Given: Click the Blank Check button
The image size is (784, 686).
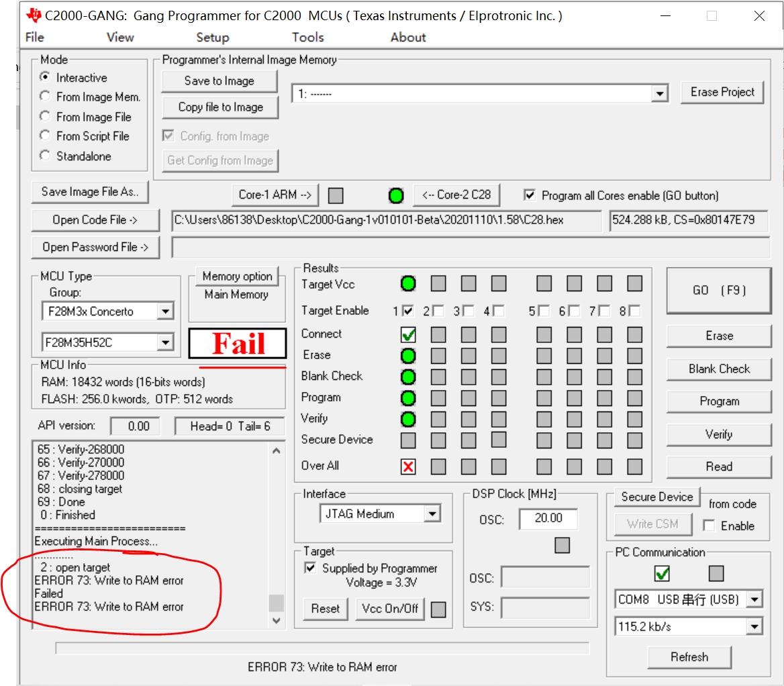Looking at the screenshot, I should tap(718, 369).
